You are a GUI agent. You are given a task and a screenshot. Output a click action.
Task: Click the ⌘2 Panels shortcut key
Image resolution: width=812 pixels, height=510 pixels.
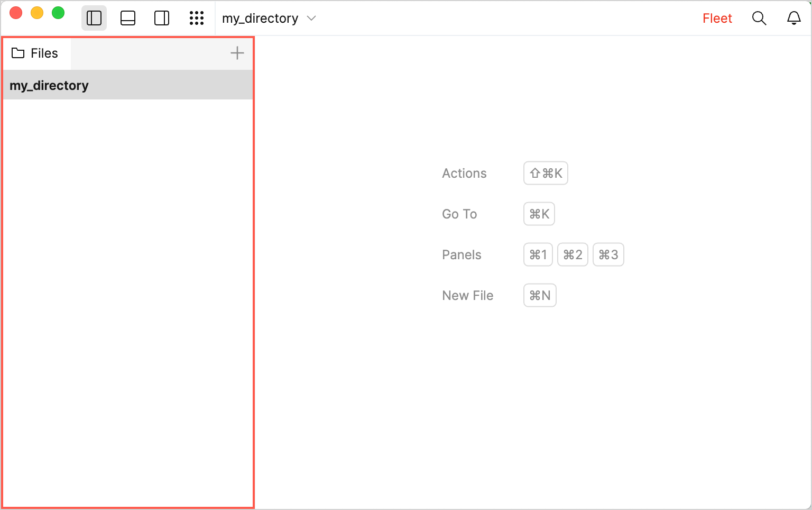(573, 254)
